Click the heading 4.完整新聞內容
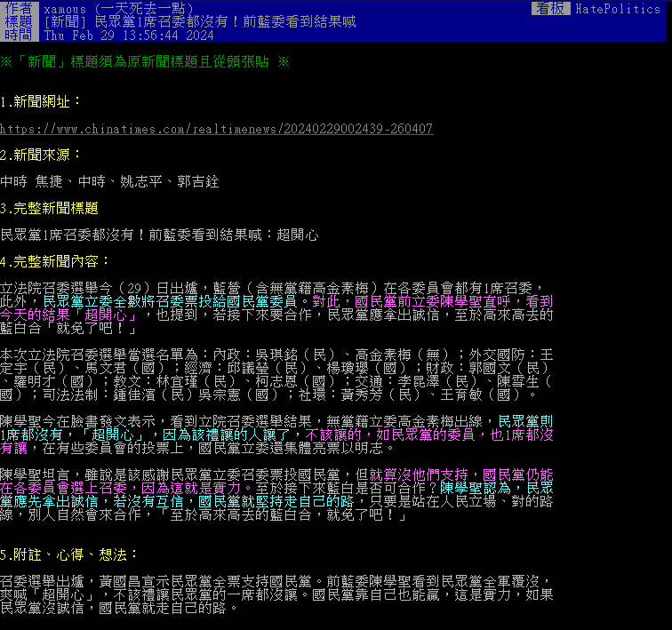Viewport: 672px width, 630px height. (x=54, y=261)
